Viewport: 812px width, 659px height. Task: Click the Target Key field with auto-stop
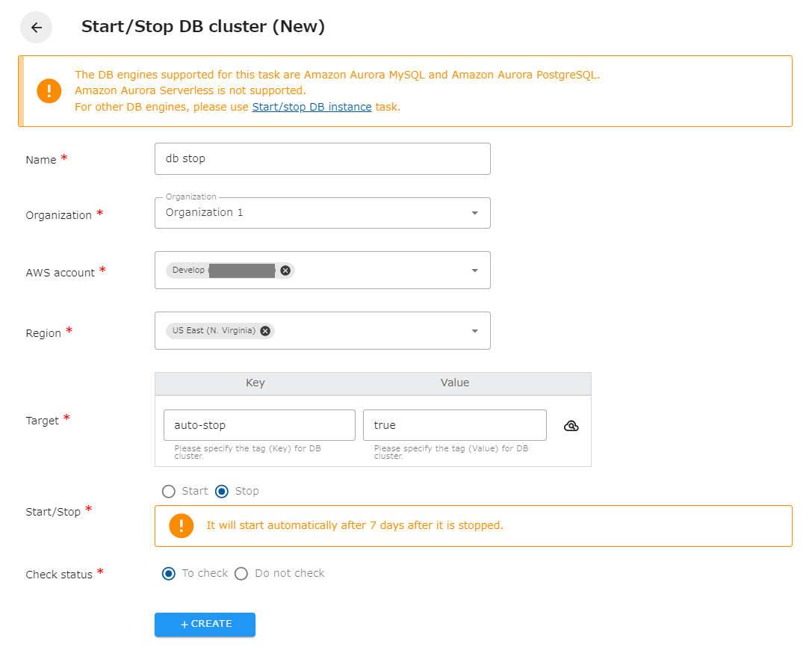click(x=259, y=424)
